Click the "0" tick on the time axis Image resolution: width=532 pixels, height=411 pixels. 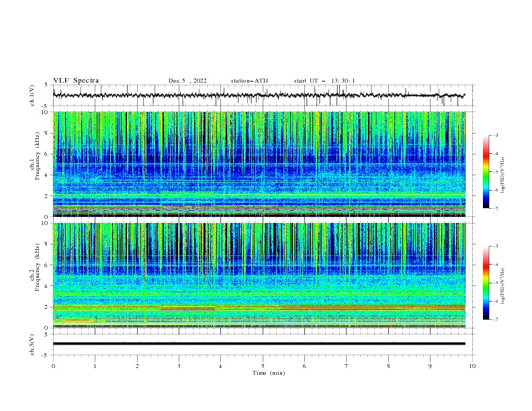[x=53, y=366]
